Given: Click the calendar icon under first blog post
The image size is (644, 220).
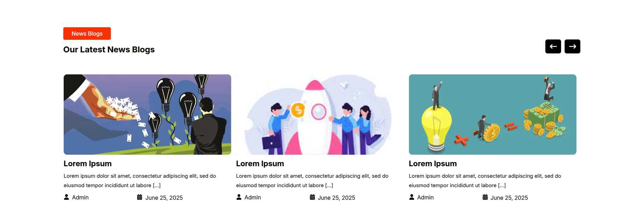Looking at the screenshot, I should tap(140, 197).
